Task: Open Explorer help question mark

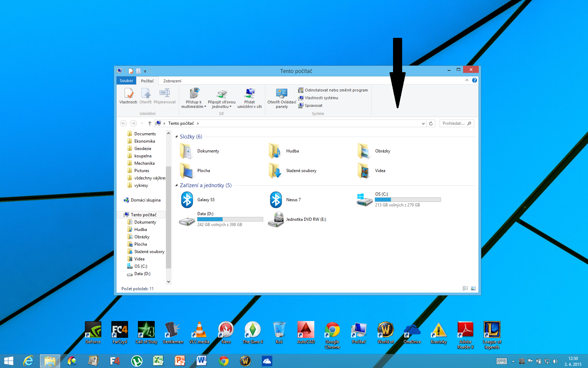Action: 475,80
